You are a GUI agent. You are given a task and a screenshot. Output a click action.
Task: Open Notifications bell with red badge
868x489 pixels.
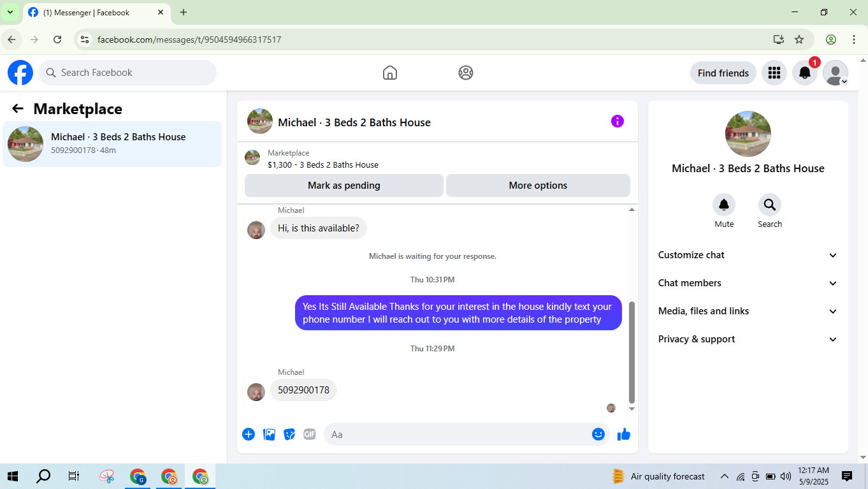coord(805,73)
